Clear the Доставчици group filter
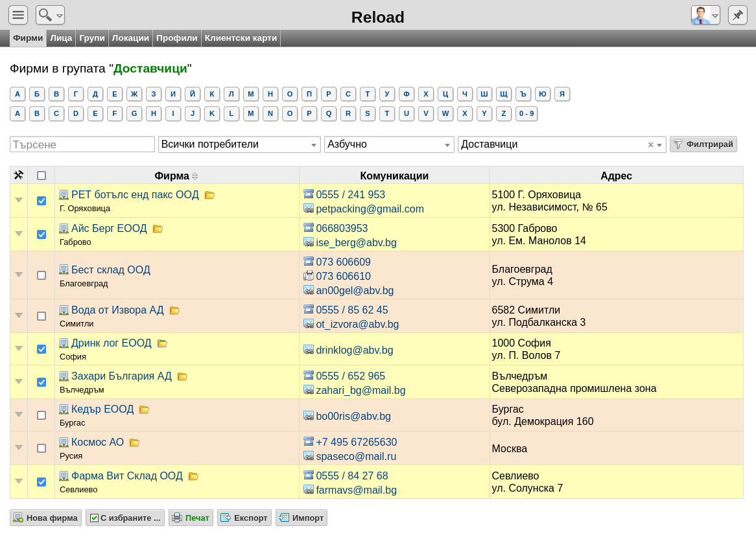Image resolution: width=756 pixels, height=539 pixels. point(650,144)
